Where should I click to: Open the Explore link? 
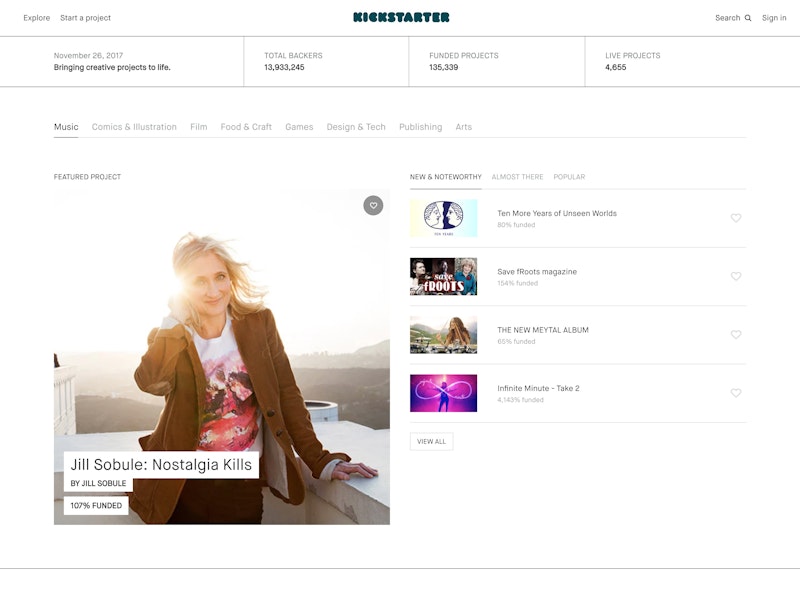coord(37,18)
